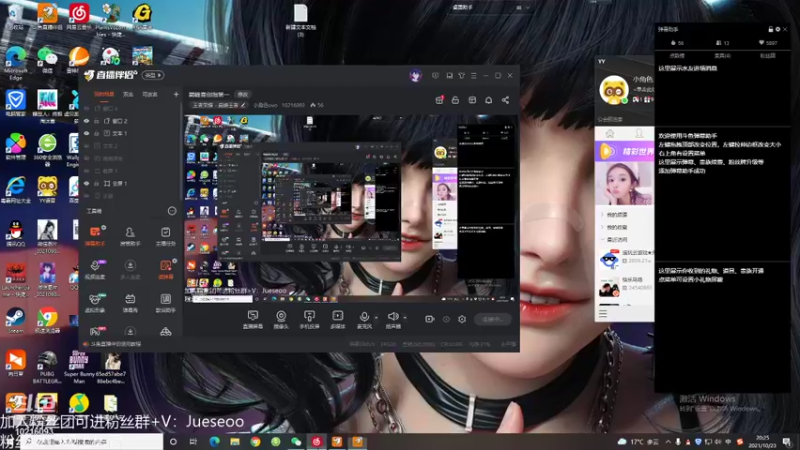Image resolution: width=800 pixels, height=450 pixels.
Task: Add a phone screen-cast source (手机投屏)
Action: (309, 319)
